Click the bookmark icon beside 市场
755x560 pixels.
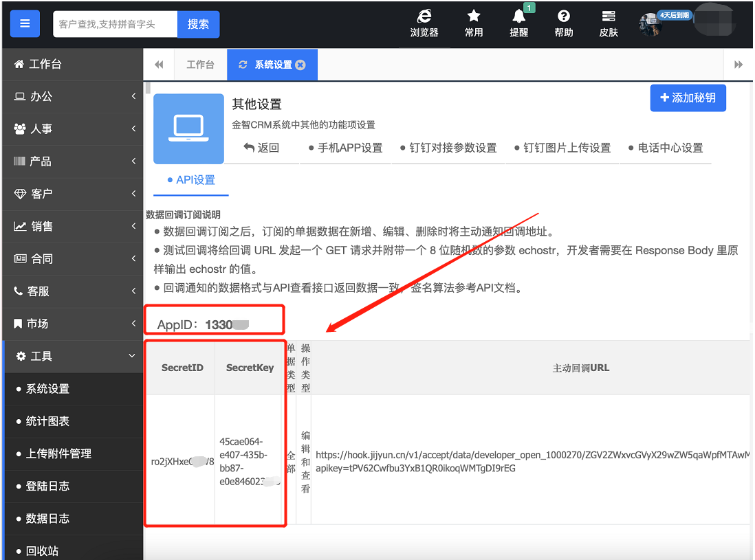tap(18, 324)
